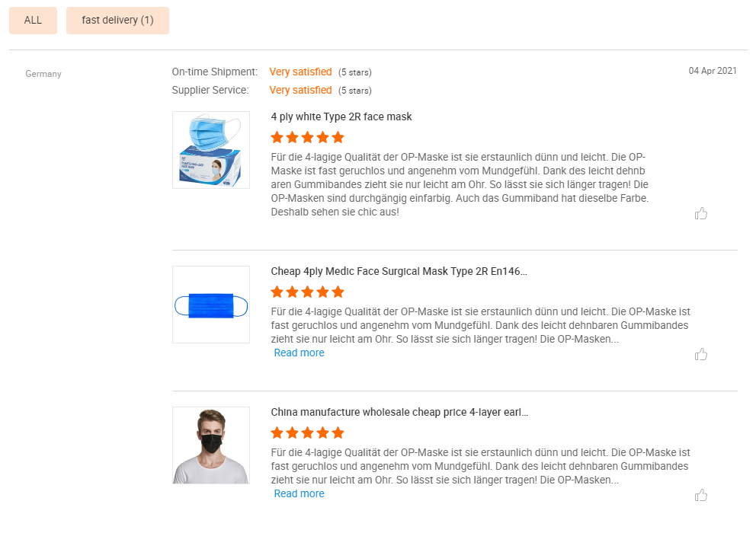Click Supplier Service Very satisfied rating

300,90
